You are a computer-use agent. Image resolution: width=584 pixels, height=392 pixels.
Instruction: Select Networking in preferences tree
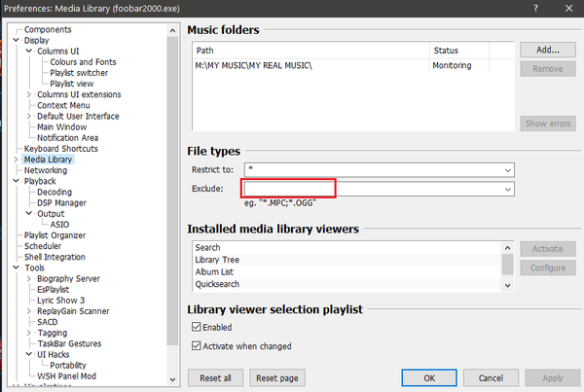point(46,170)
